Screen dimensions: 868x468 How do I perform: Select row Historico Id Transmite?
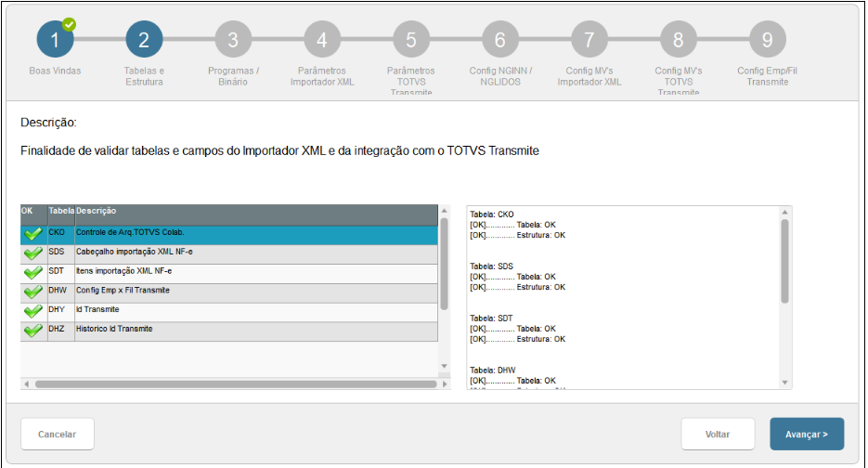click(229, 331)
